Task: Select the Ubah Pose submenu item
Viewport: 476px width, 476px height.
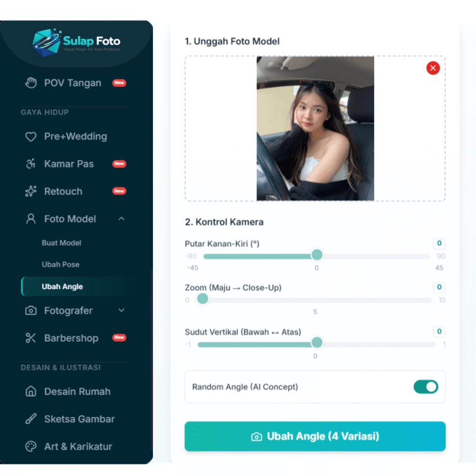Action: tap(61, 264)
